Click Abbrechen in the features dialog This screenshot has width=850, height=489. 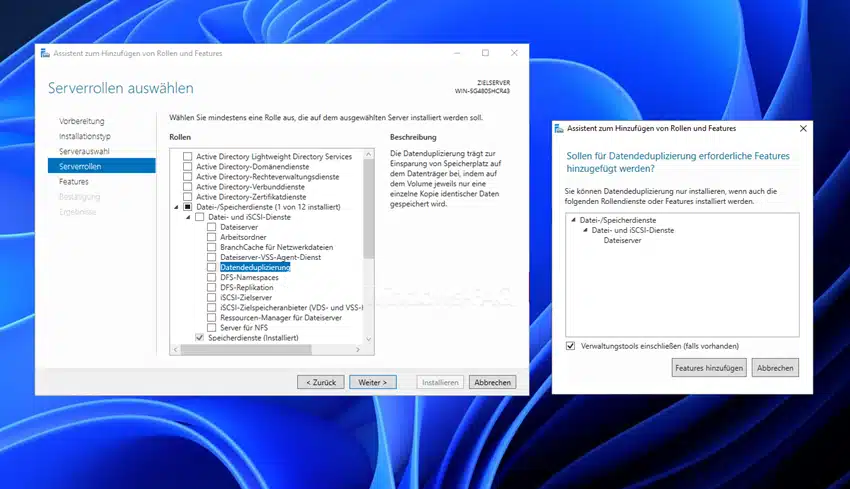click(x=775, y=368)
